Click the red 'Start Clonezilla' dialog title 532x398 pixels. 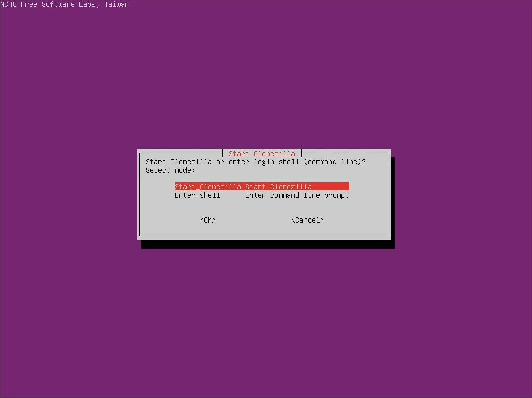click(262, 154)
